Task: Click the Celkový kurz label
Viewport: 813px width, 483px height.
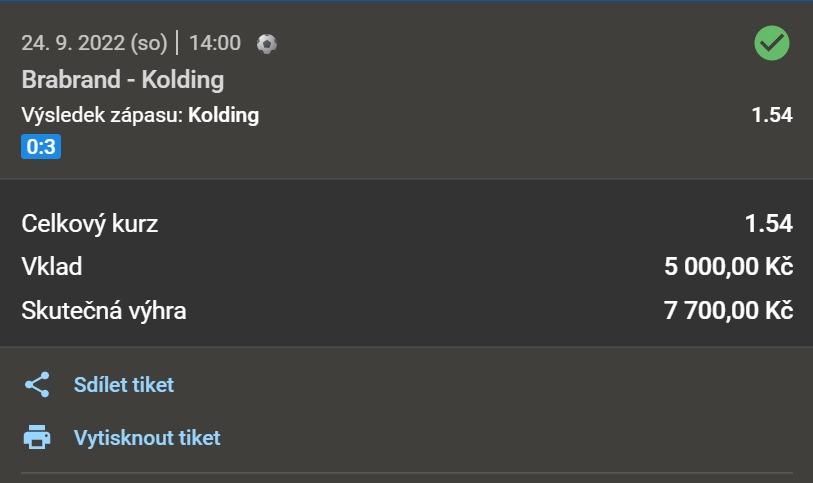Action: [90, 223]
